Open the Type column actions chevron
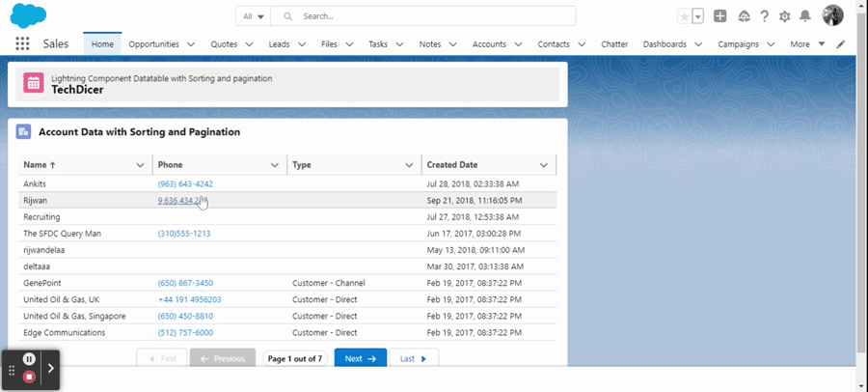 coord(409,165)
